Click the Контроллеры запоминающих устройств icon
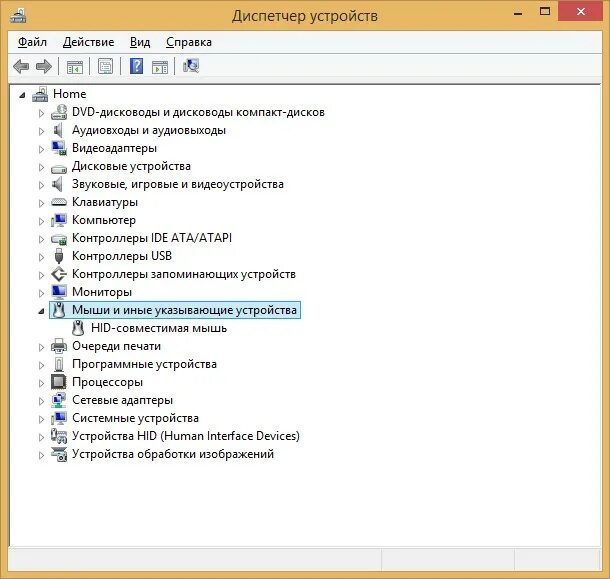Image resolution: width=610 pixels, height=579 pixels. click(x=59, y=274)
